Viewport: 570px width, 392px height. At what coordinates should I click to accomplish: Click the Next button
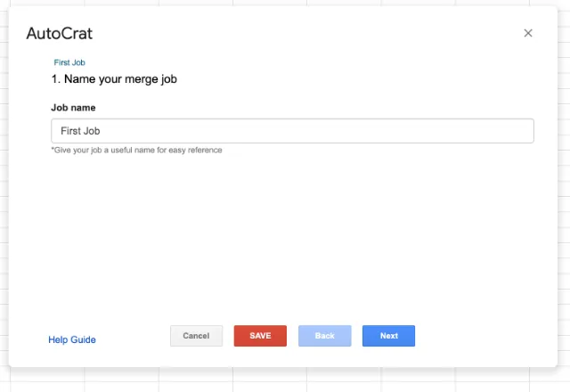(388, 336)
